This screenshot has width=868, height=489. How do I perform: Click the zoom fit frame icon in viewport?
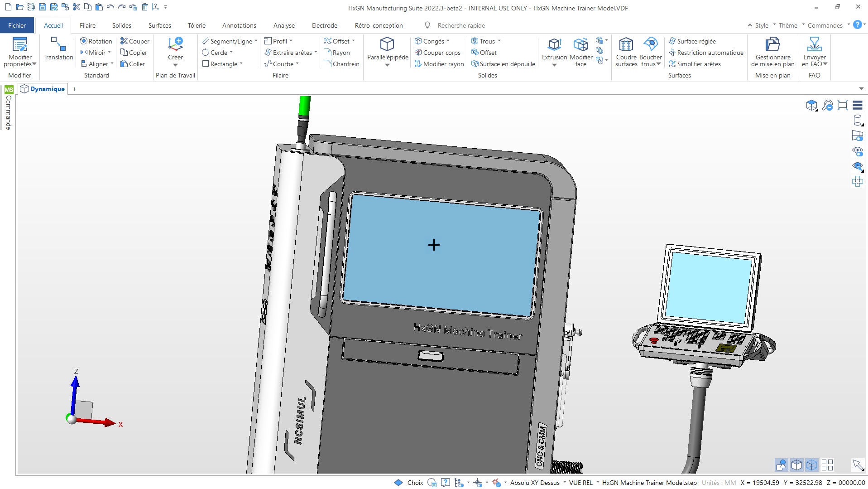(x=842, y=106)
